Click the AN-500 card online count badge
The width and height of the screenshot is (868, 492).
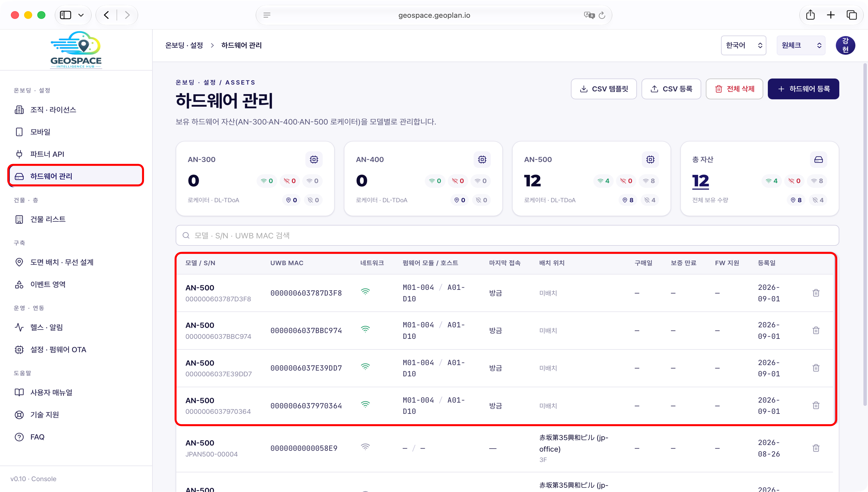click(x=603, y=181)
